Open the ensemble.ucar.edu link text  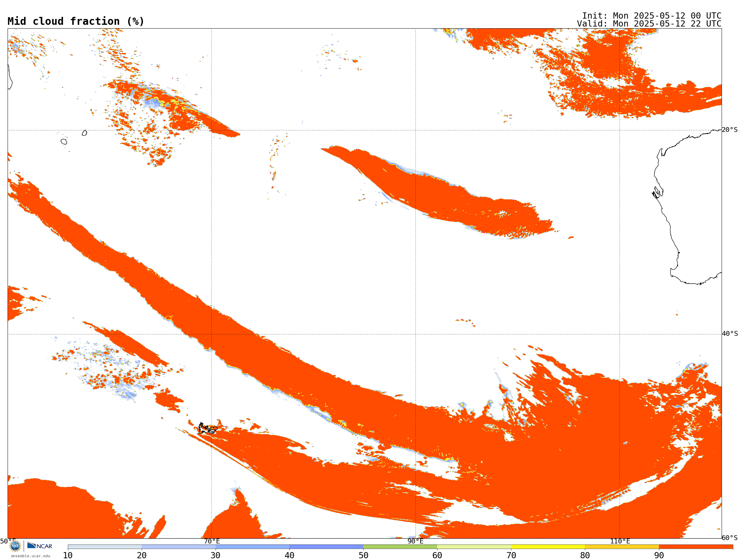point(30,556)
